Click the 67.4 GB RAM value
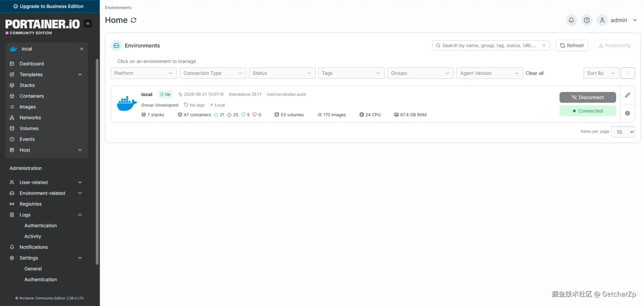644x306 pixels. pyautogui.click(x=410, y=115)
